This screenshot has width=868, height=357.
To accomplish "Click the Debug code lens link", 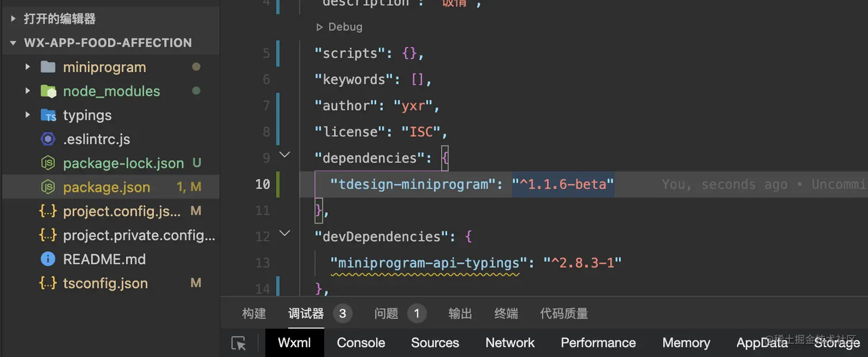I will [345, 27].
